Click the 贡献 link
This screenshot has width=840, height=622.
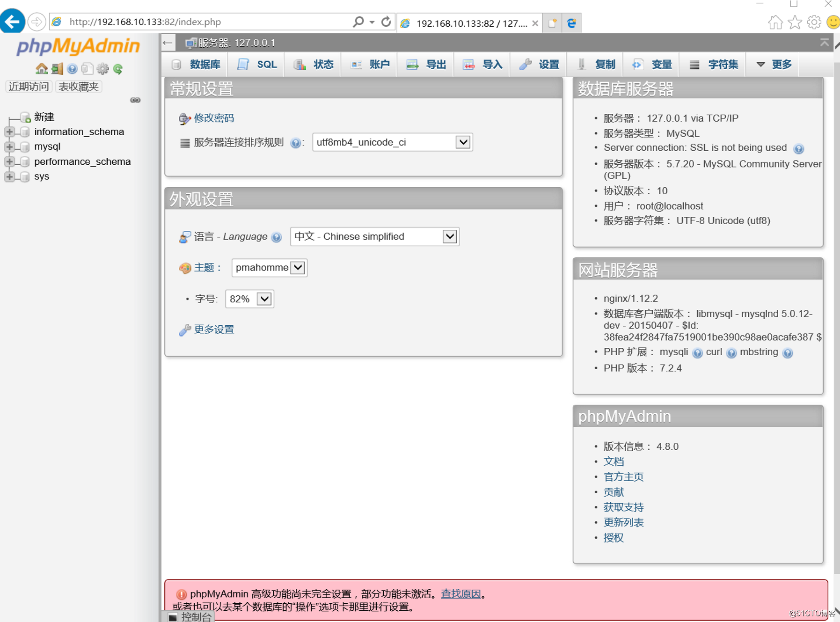(614, 492)
